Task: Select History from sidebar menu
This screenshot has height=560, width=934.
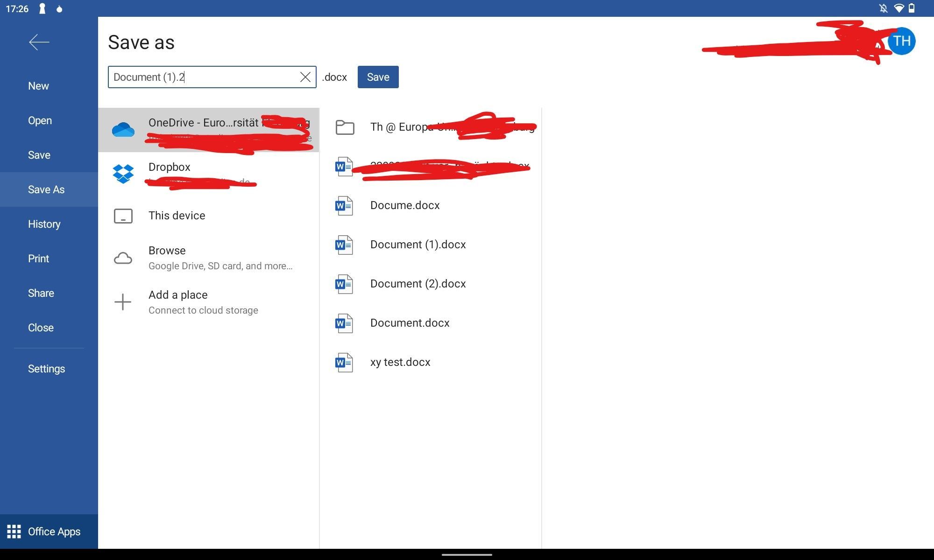Action: 44,224
